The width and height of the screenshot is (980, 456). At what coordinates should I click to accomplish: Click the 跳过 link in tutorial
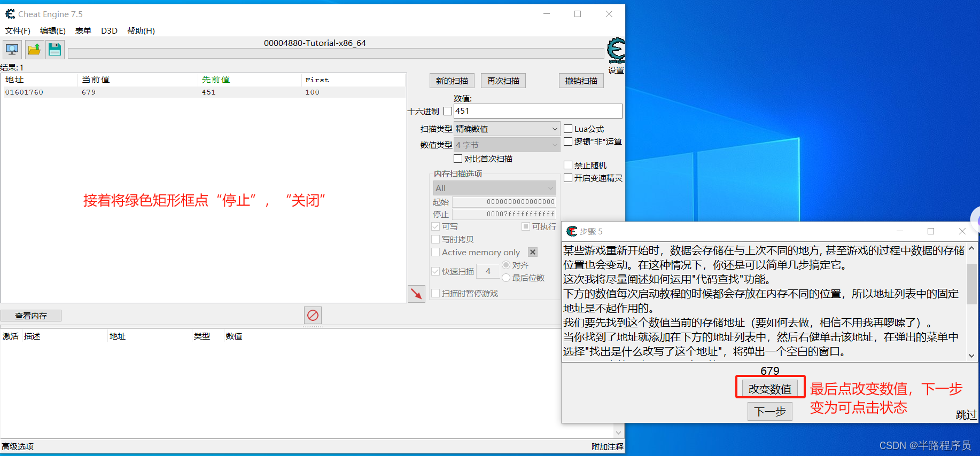[966, 415]
